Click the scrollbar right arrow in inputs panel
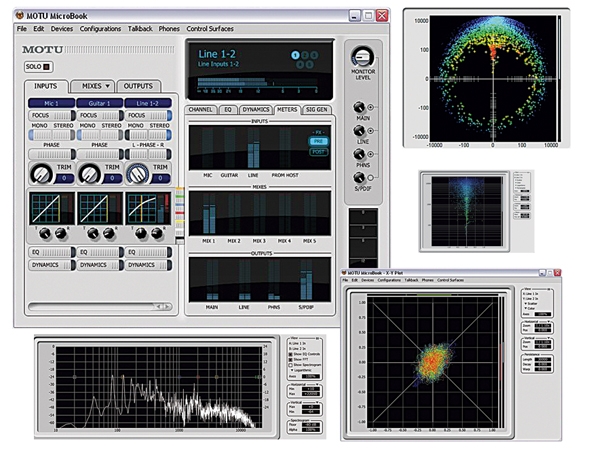This screenshot has height=453, width=591. [167, 307]
